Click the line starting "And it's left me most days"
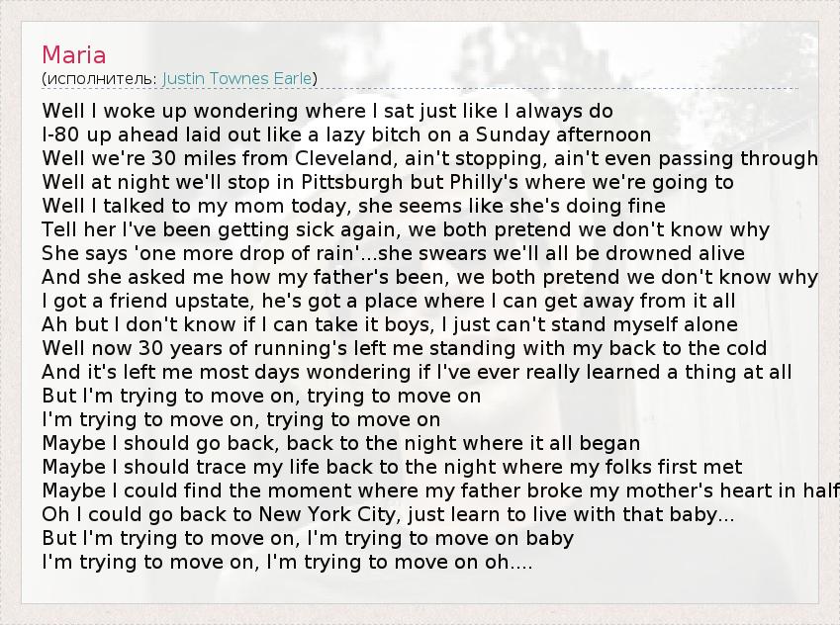 [x=417, y=372]
